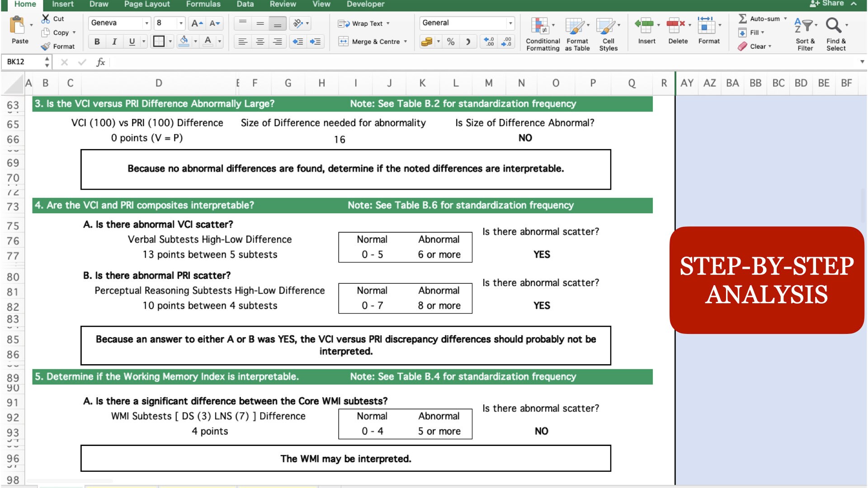Toggle italic formatting
Screen dimensions: 868x488
114,42
